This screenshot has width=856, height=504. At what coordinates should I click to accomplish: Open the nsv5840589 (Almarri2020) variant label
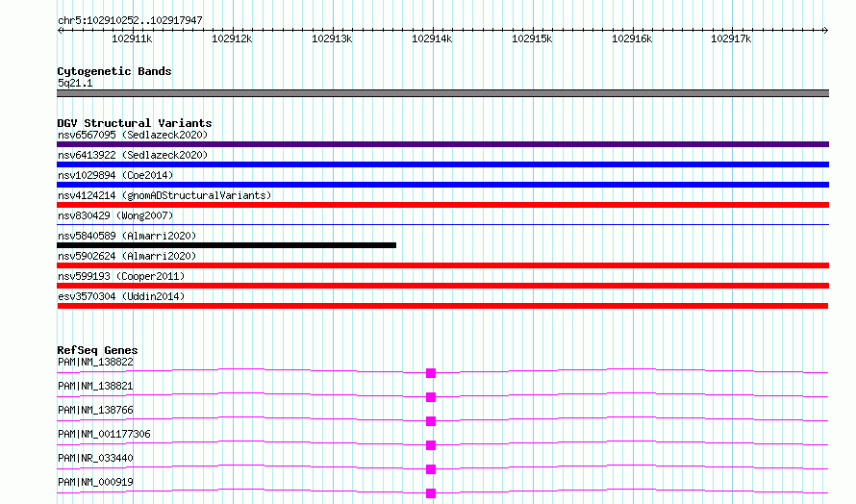pyautogui.click(x=127, y=236)
